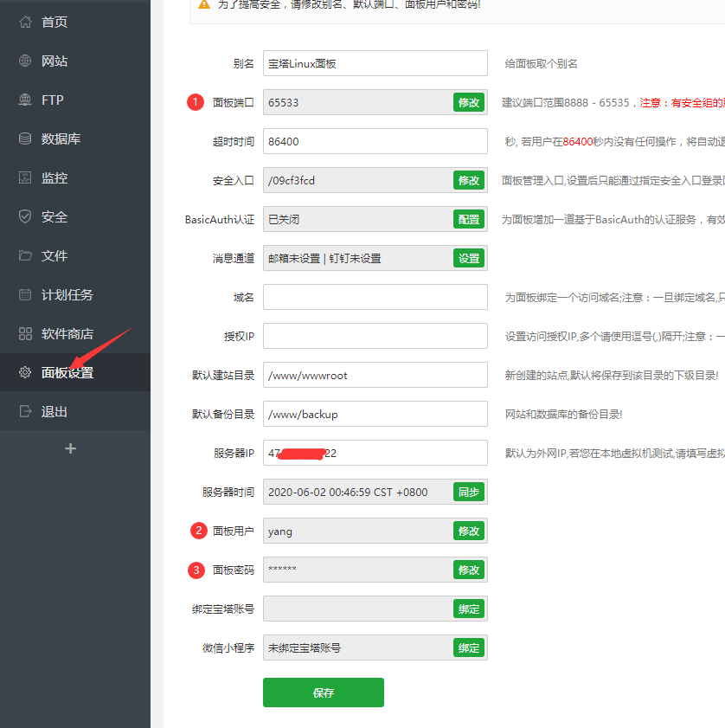Click 修改 to change 面板密码
Image resolution: width=725 pixels, height=728 pixels.
pyautogui.click(x=468, y=570)
